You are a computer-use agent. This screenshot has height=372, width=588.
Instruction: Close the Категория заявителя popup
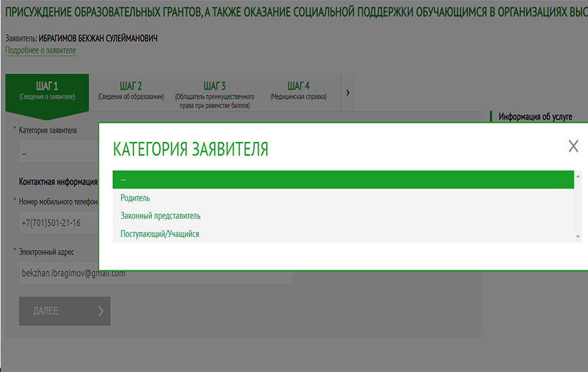[573, 146]
